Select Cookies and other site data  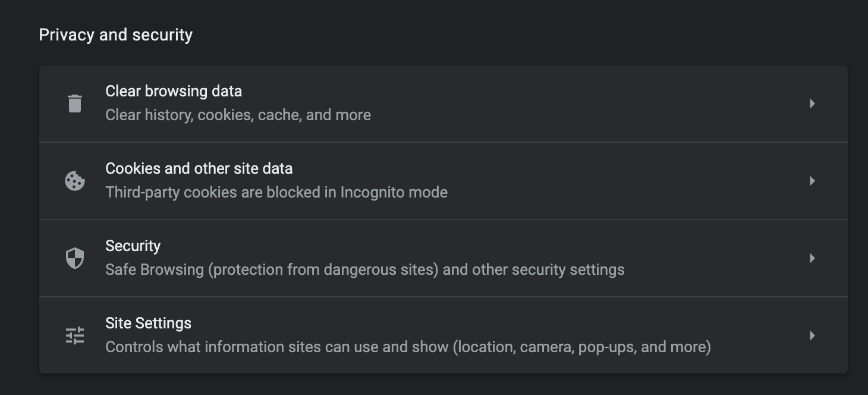(199, 168)
